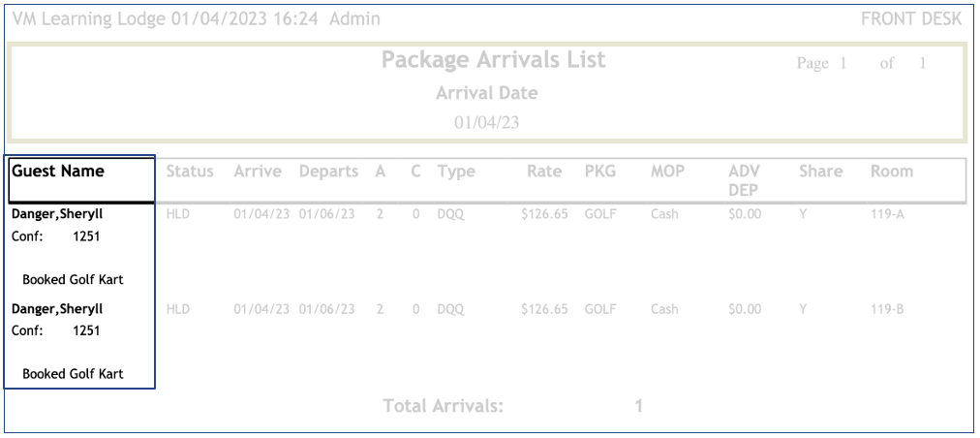The image size is (980, 438).
Task: Click the first Booked Golf Kart note
Action: tap(74, 279)
